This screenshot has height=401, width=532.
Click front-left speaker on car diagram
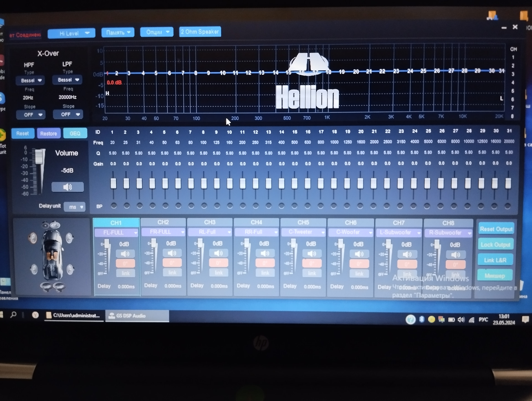coord(33,238)
